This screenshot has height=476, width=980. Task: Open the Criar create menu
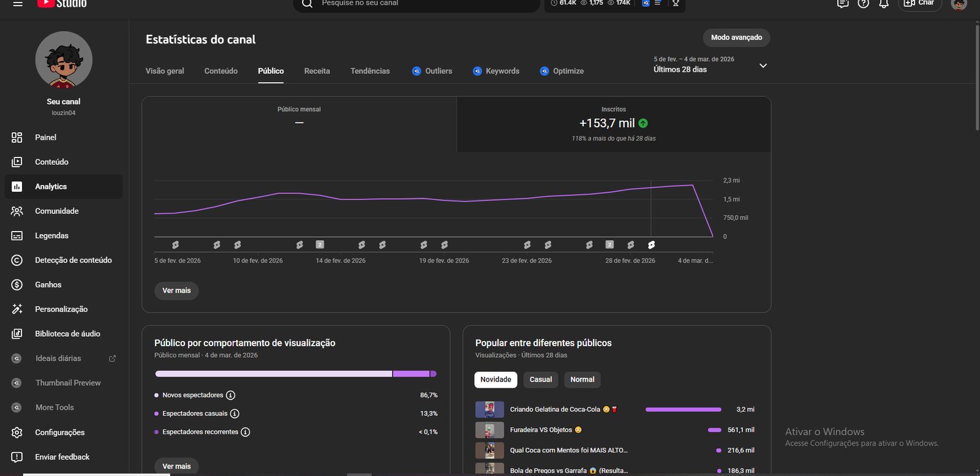click(x=919, y=4)
